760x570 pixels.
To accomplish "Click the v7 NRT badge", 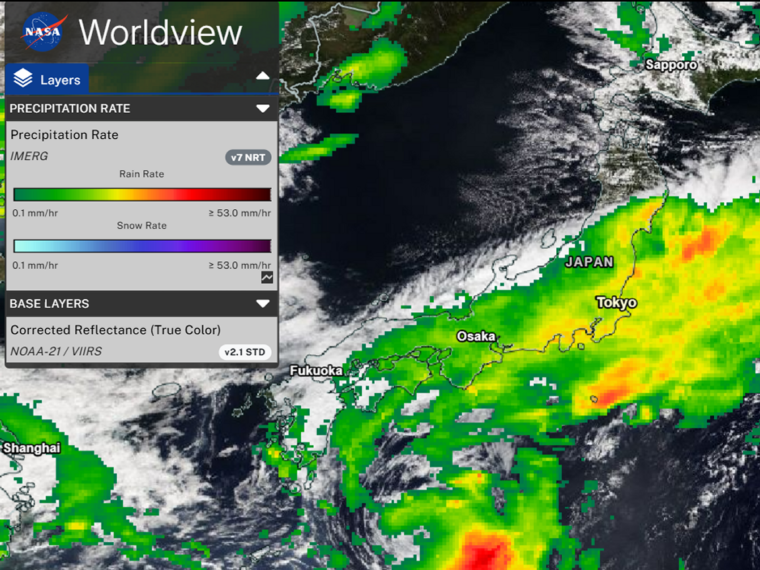I will (x=248, y=158).
